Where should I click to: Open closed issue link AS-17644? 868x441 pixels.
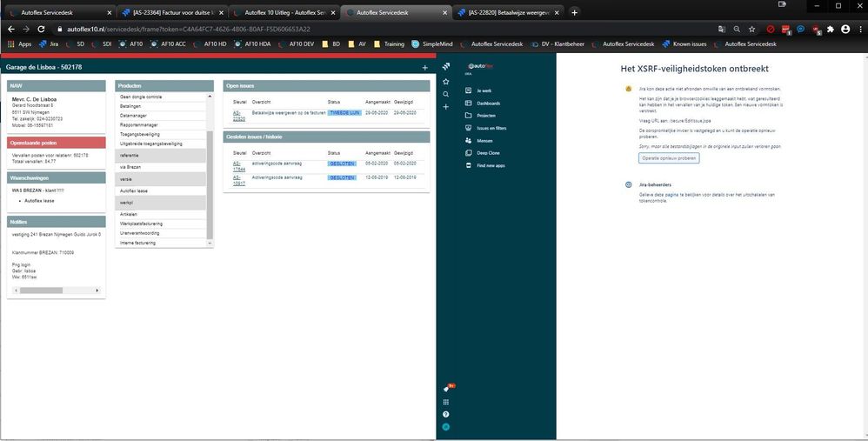pyautogui.click(x=238, y=166)
